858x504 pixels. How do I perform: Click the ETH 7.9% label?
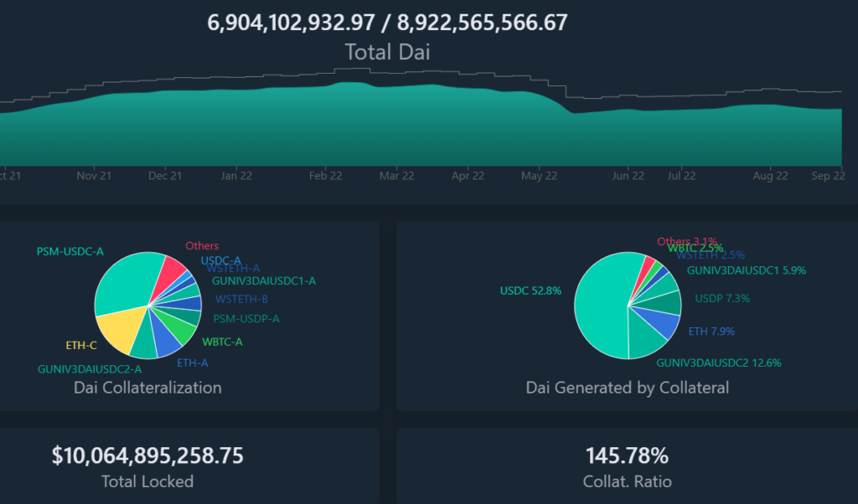click(711, 331)
